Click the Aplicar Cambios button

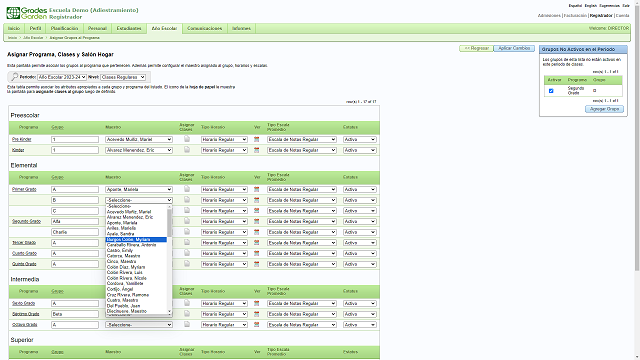[514, 48]
